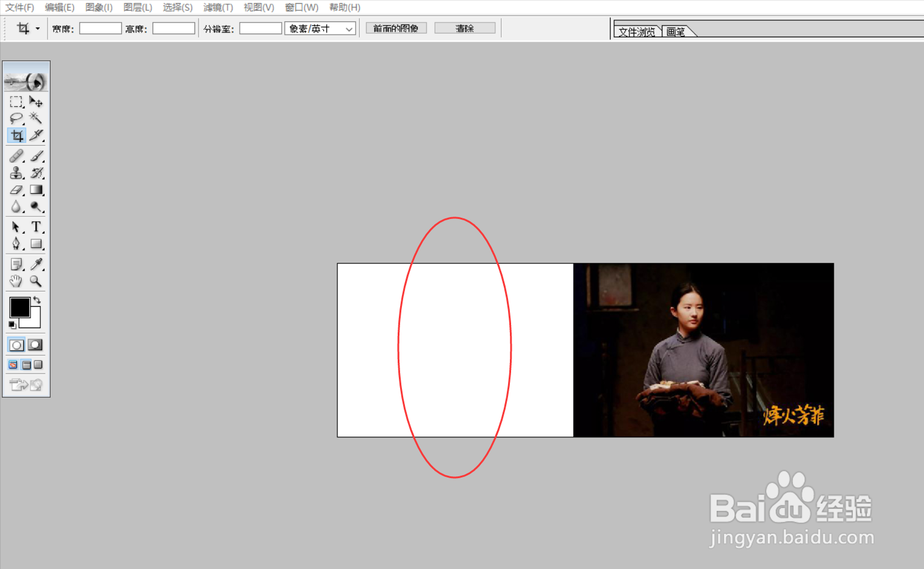Select the Blur tool
This screenshot has height=569, width=924.
[x=16, y=207]
